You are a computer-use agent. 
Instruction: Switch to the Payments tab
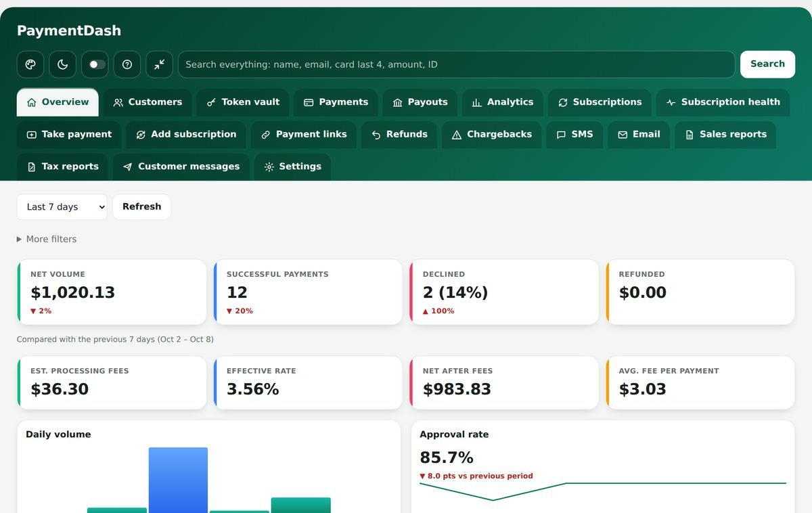pyautogui.click(x=336, y=102)
